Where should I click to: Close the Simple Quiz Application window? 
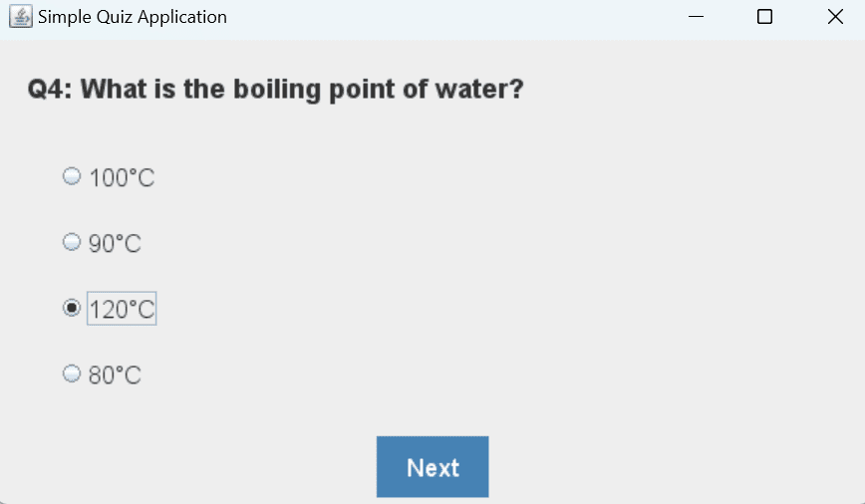(x=835, y=17)
